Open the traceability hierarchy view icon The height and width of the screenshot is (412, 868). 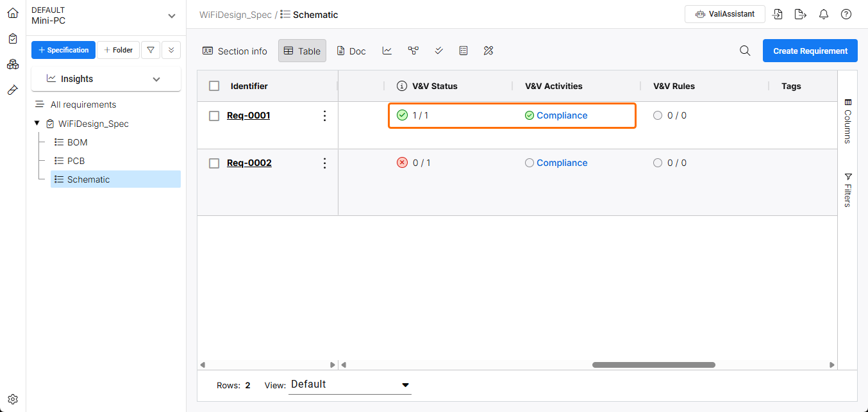pos(413,51)
